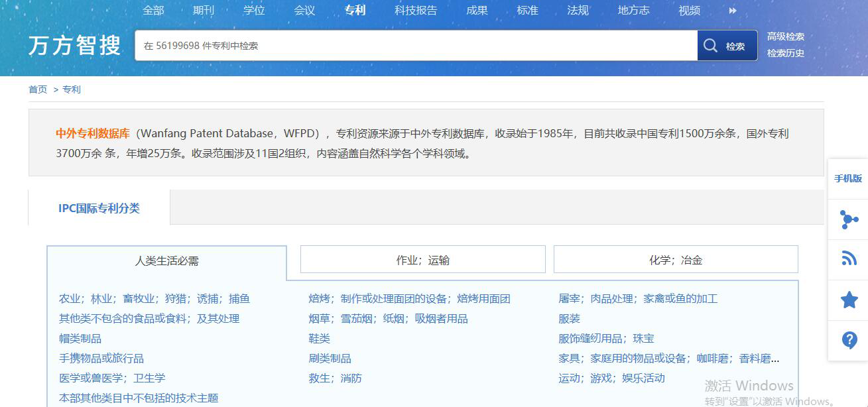
Task: Open the 帽类制品 category link
Action: (80, 339)
